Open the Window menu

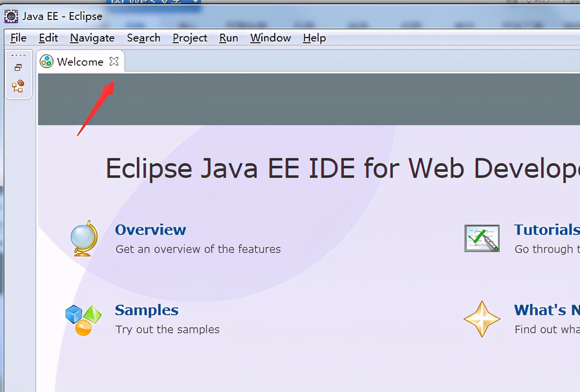click(270, 38)
